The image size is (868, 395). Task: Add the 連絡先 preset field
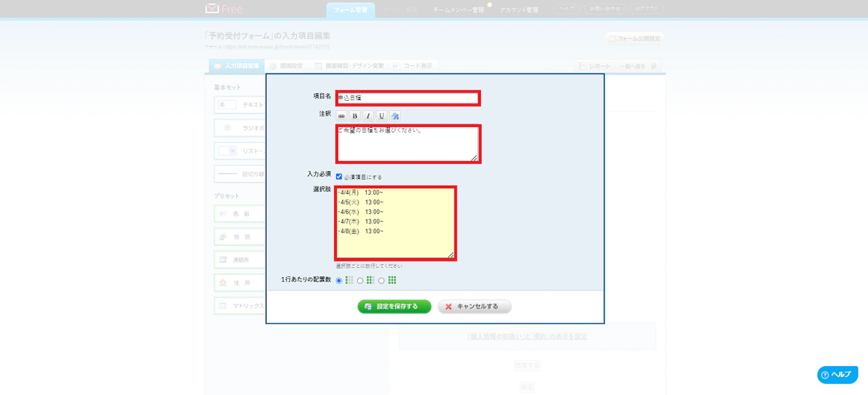tap(240, 260)
